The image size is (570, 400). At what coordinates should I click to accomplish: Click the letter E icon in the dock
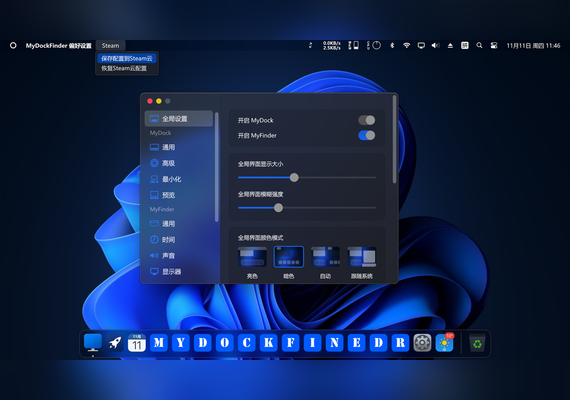[356, 343]
